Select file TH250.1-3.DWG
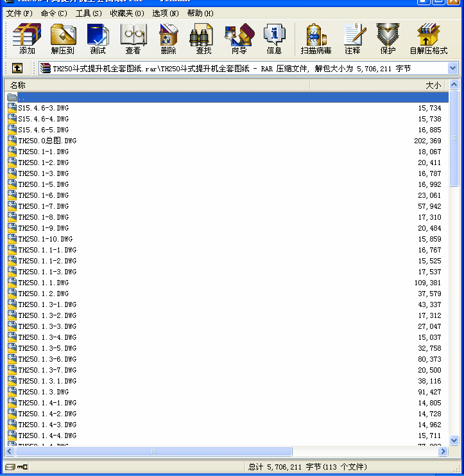Screen dimensions: 464x476 click(x=44, y=173)
